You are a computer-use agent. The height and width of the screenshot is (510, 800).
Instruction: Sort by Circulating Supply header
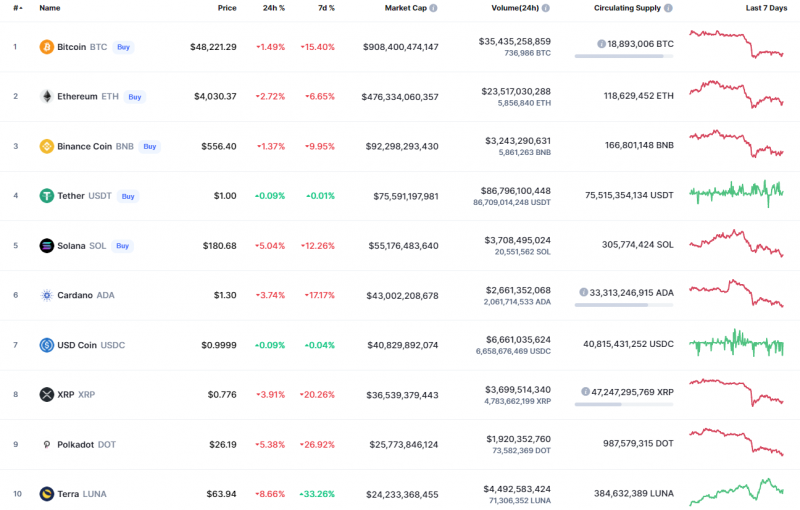click(627, 8)
